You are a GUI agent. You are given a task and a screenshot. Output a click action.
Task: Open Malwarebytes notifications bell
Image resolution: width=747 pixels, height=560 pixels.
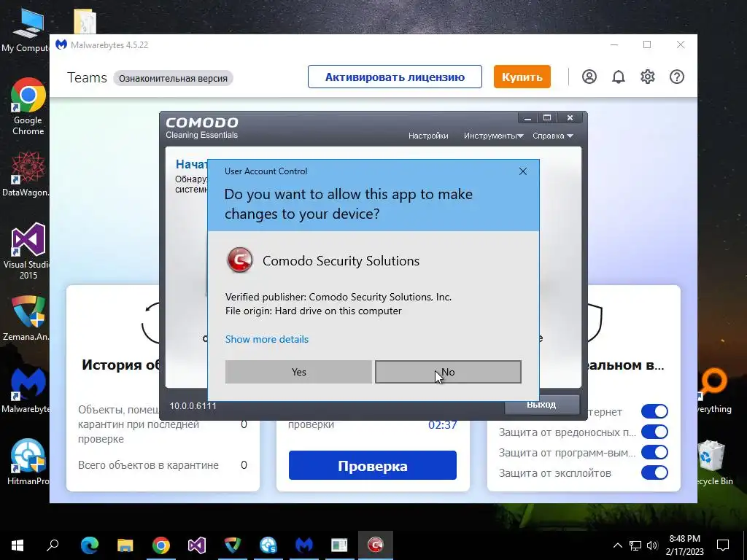pyautogui.click(x=618, y=77)
